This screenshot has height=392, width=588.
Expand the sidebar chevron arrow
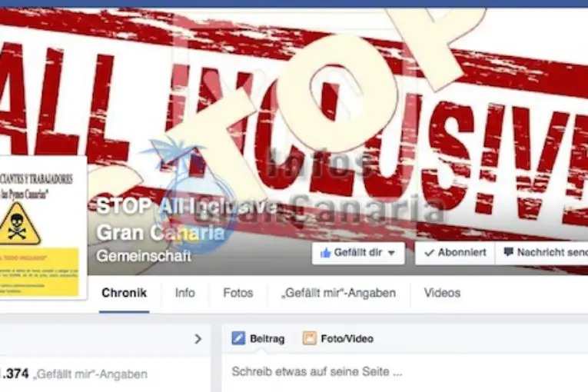coord(198,339)
